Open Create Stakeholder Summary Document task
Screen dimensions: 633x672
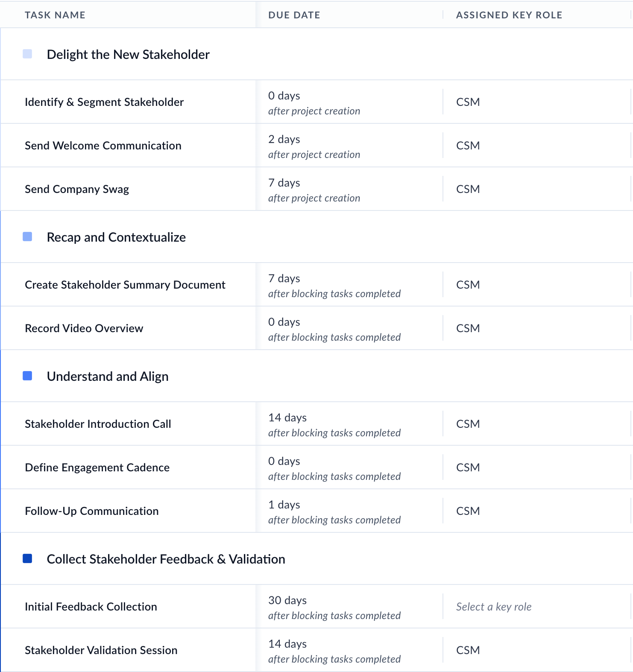(125, 285)
